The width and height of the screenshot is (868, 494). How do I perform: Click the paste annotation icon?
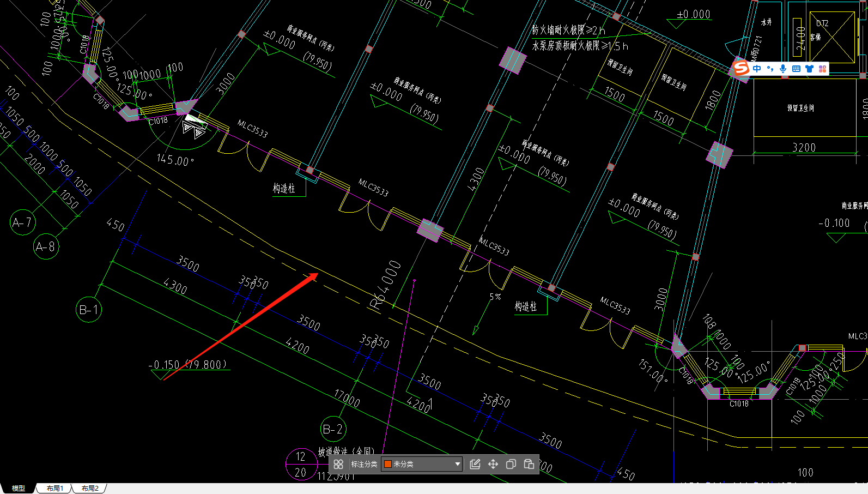(x=529, y=464)
